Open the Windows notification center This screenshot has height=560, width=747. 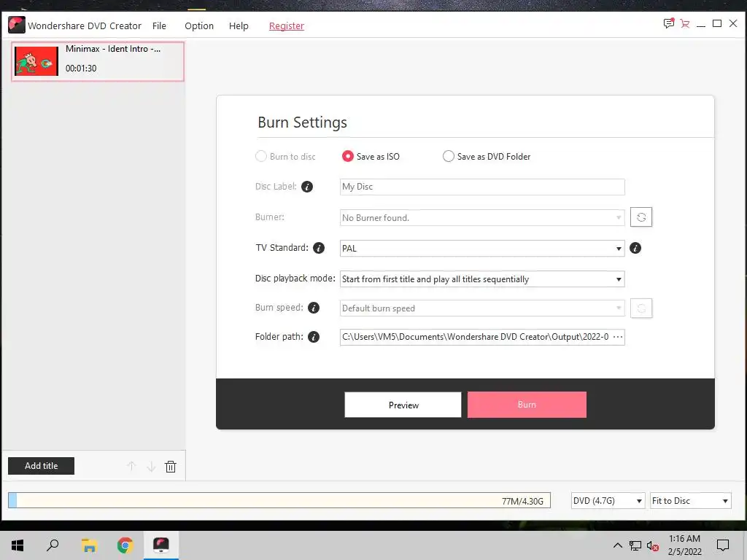pos(723,545)
